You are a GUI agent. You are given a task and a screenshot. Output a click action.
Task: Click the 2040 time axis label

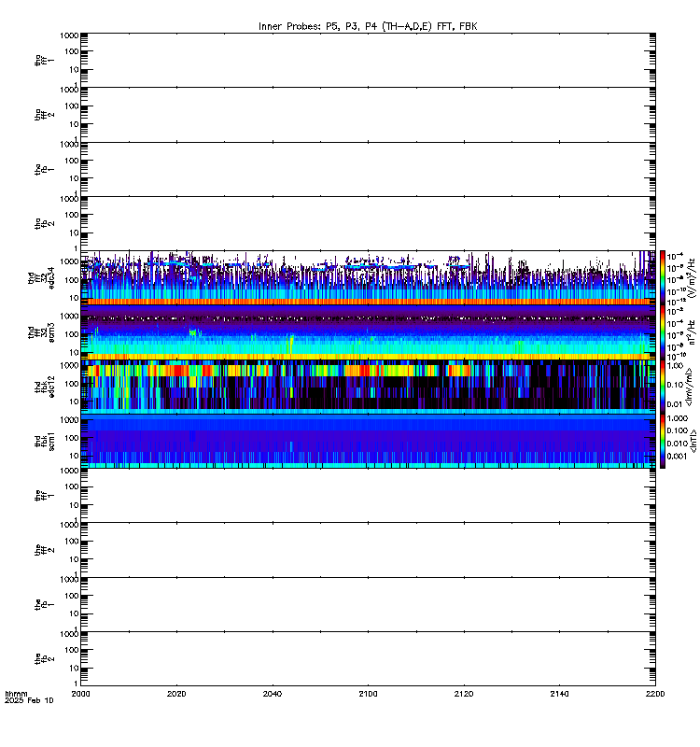tap(272, 694)
